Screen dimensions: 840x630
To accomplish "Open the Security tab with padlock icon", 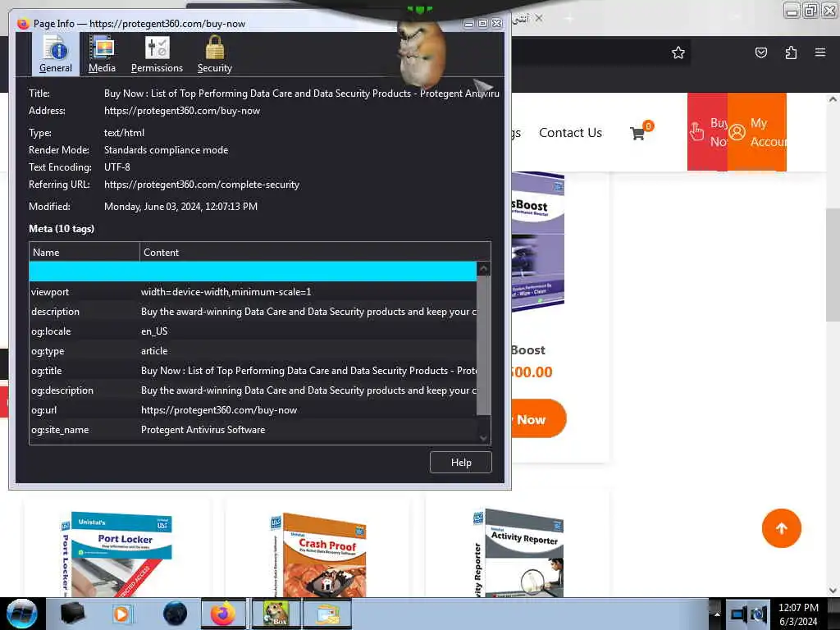I will 214,54.
